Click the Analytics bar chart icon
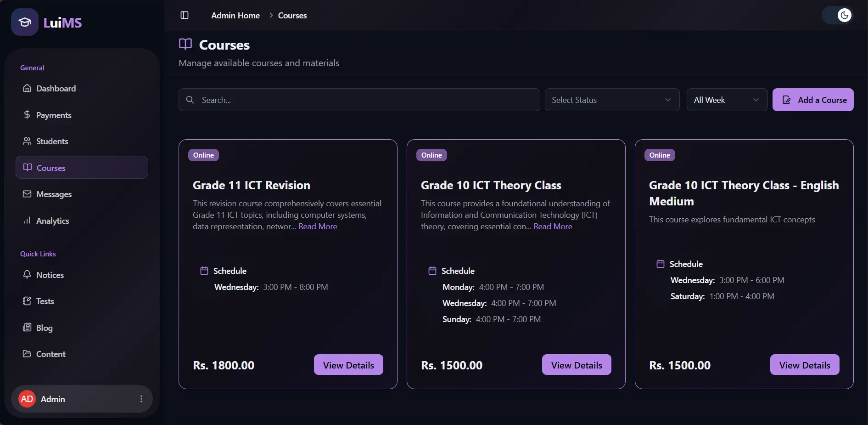Screen dimensions: 868x425 click(27, 221)
